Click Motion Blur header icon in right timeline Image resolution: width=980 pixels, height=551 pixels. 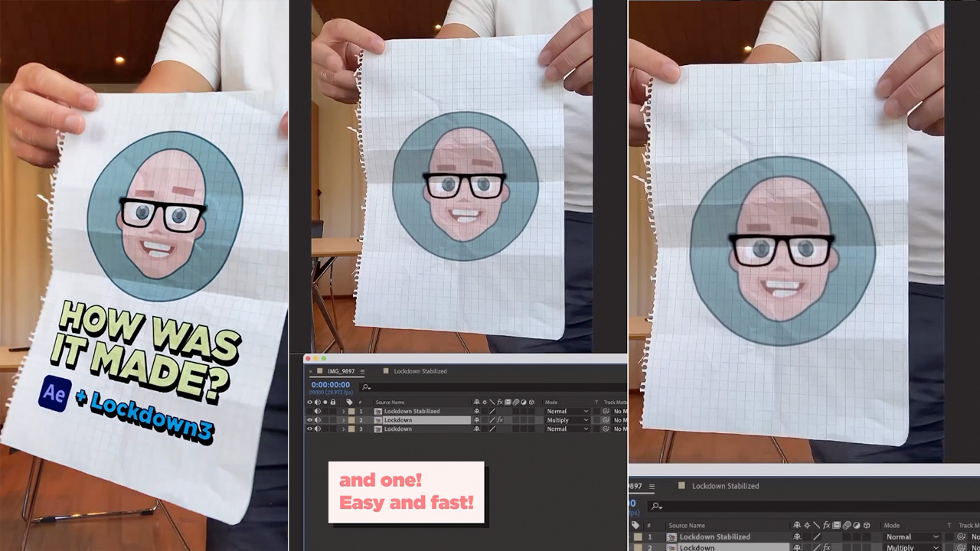(x=846, y=525)
